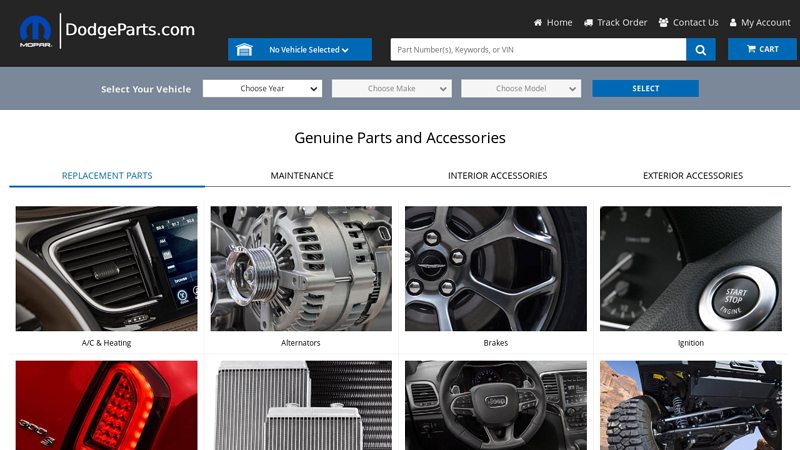Expand the No Vehicle Selected dropdown
This screenshot has width=800, height=450.
tap(300, 49)
